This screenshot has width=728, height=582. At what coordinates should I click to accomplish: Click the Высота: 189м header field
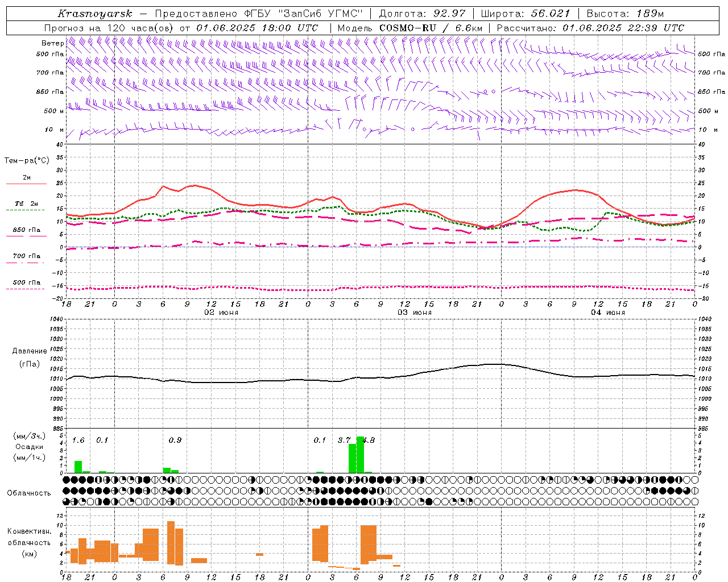click(624, 14)
